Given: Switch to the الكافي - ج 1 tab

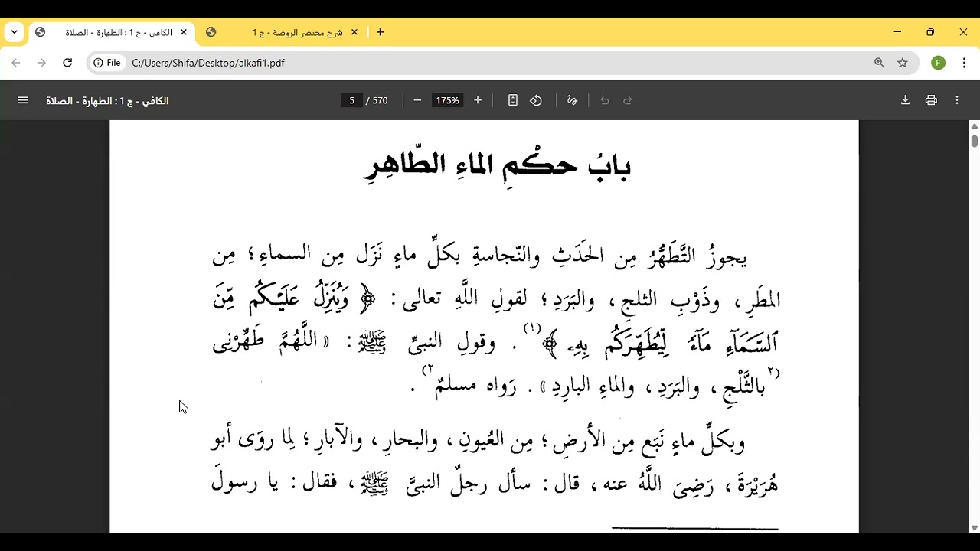Looking at the screenshot, I should point(112,33).
